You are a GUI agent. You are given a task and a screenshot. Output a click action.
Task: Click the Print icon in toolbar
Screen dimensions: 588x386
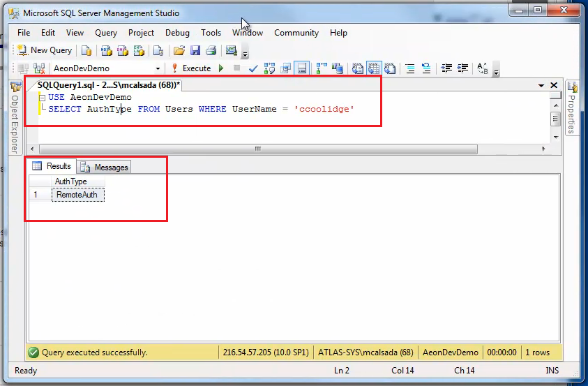[x=210, y=50]
